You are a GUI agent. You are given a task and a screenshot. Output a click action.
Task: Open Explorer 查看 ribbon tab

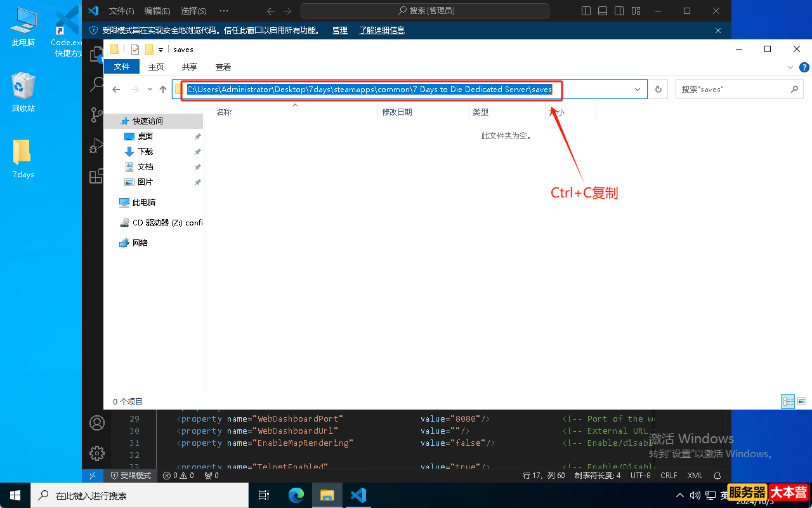tap(223, 67)
